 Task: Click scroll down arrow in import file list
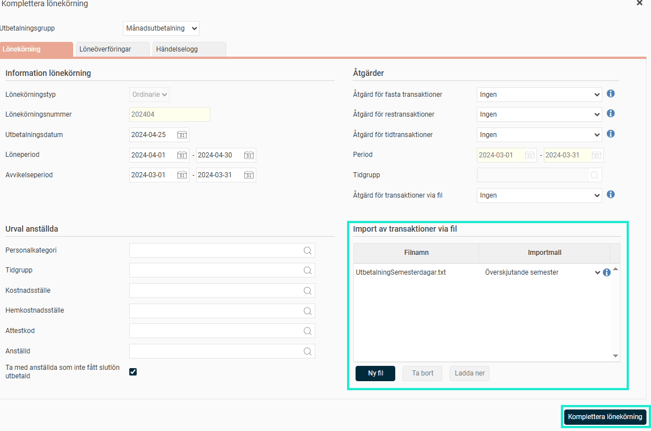pos(615,356)
